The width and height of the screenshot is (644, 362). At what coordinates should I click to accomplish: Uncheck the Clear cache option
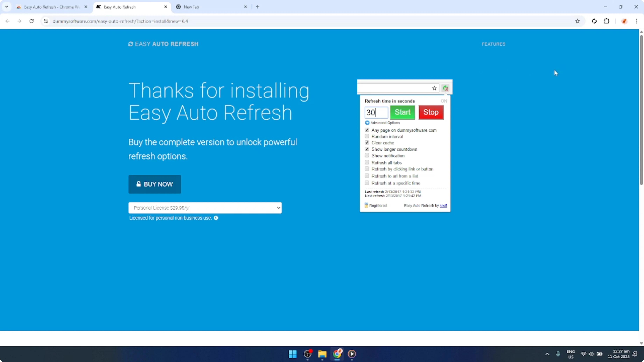pyautogui.click(x=367, y=142)
